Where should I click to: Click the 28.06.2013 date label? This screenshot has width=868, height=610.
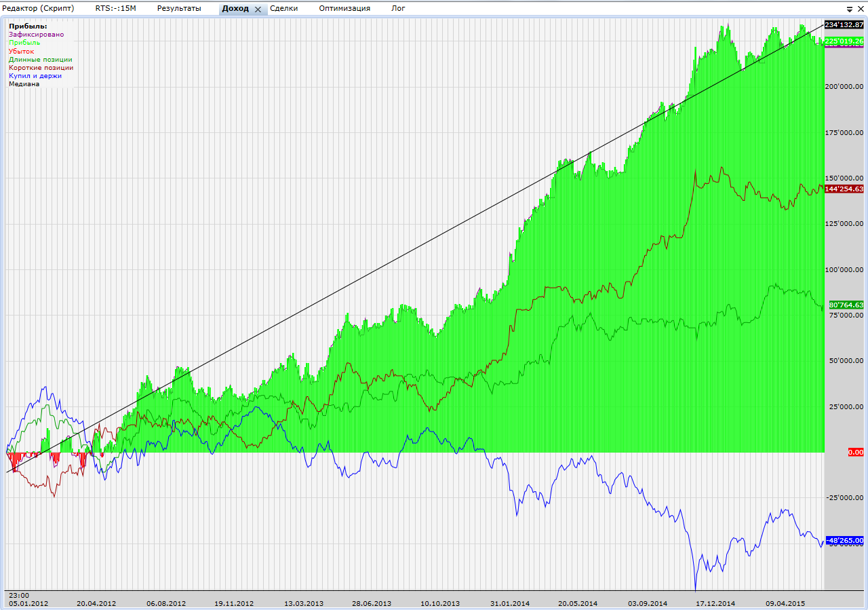(372, 603)
